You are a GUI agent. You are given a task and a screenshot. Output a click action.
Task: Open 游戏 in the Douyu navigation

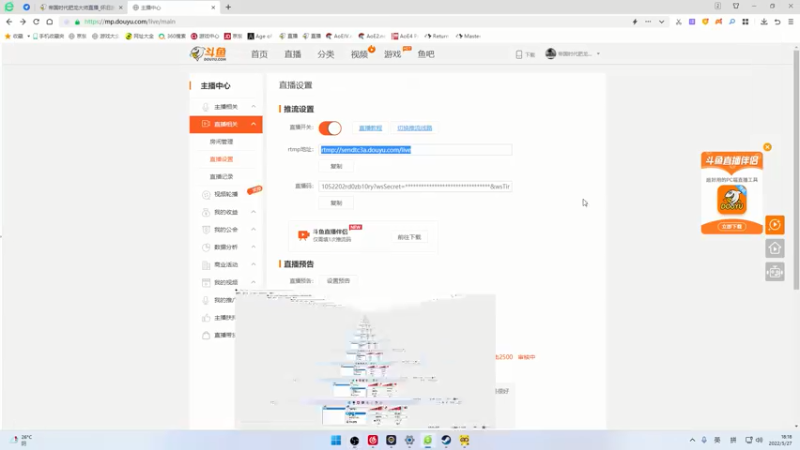(x=392, y=54)
